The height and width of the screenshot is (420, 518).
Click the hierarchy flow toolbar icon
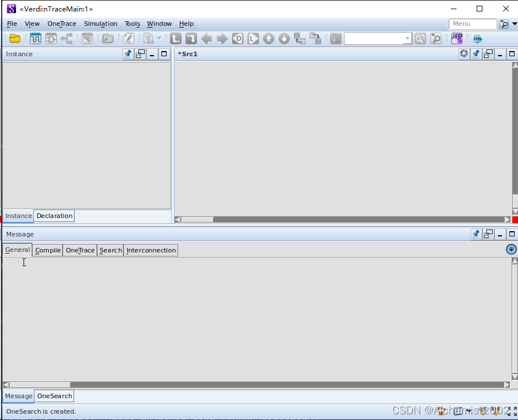tap(67, 38)
